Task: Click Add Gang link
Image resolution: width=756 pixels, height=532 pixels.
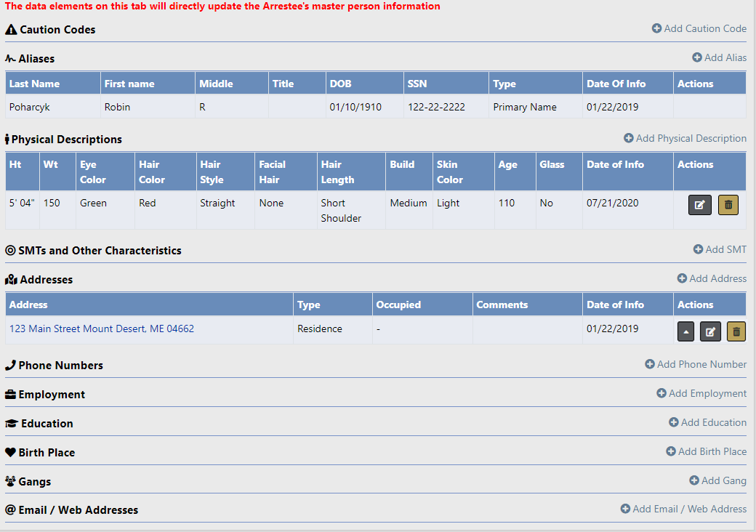Action: coord(717,480)
